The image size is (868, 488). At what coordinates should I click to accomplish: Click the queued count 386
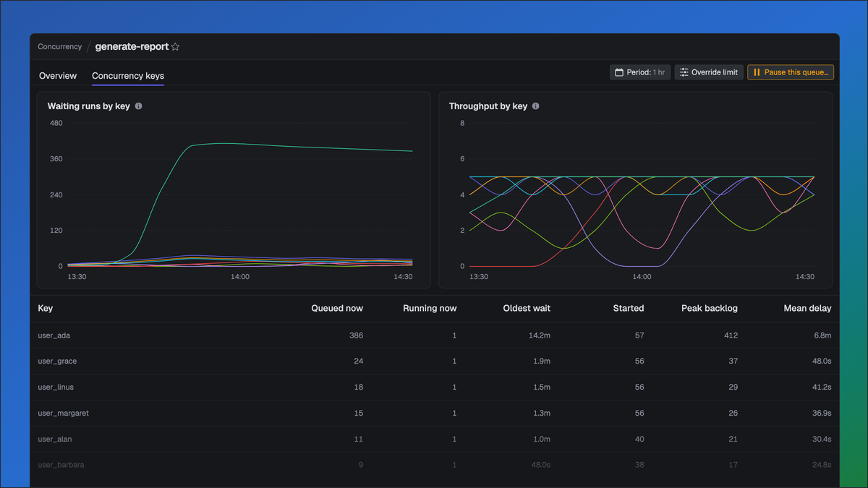tap(356, 335)
